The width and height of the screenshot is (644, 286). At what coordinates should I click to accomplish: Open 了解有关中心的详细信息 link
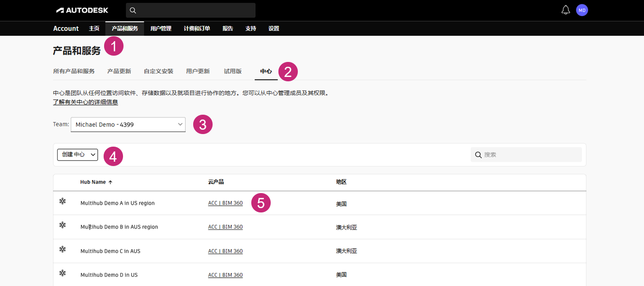click(x=86, y=102)
